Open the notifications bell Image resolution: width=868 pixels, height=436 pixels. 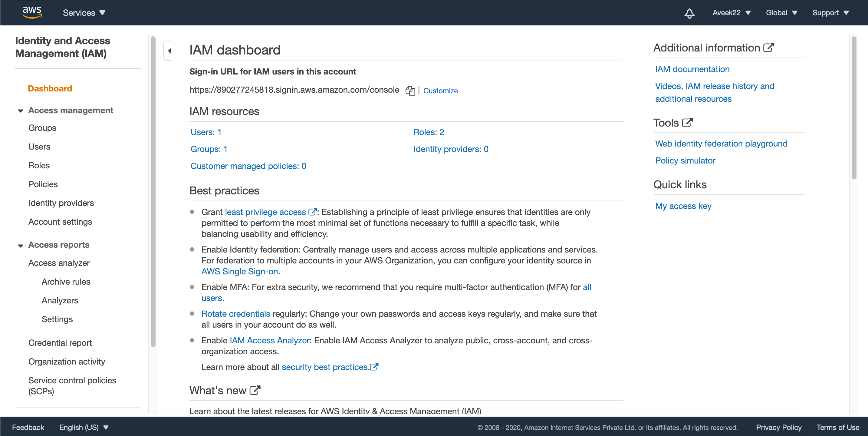pyautogui.click(x=689, y=13)
